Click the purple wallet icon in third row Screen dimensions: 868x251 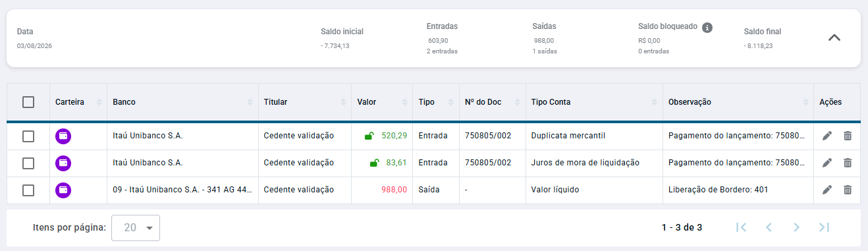[x=63, y=190]
